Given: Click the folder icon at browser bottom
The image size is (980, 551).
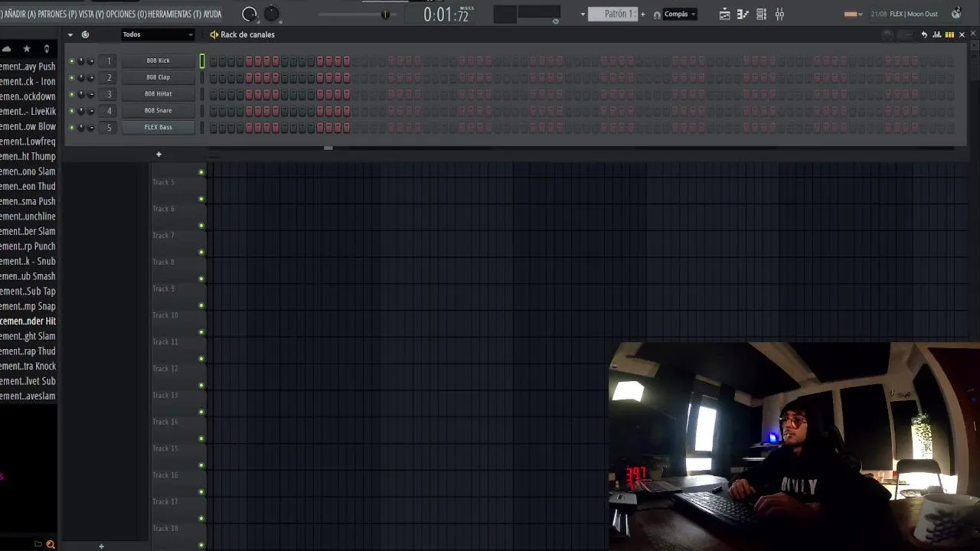Looking at the screenshot, I should [38, 544].
